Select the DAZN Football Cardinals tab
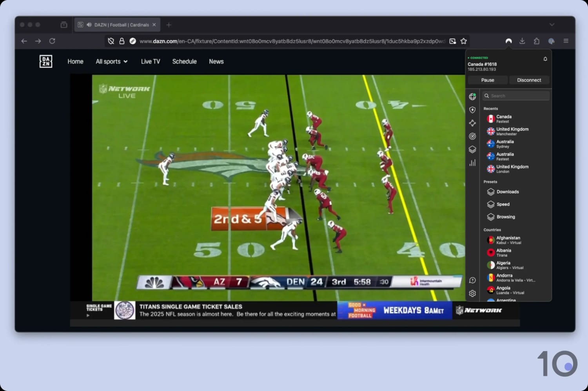This screenshot has height=391, width=588. point(118,25)
